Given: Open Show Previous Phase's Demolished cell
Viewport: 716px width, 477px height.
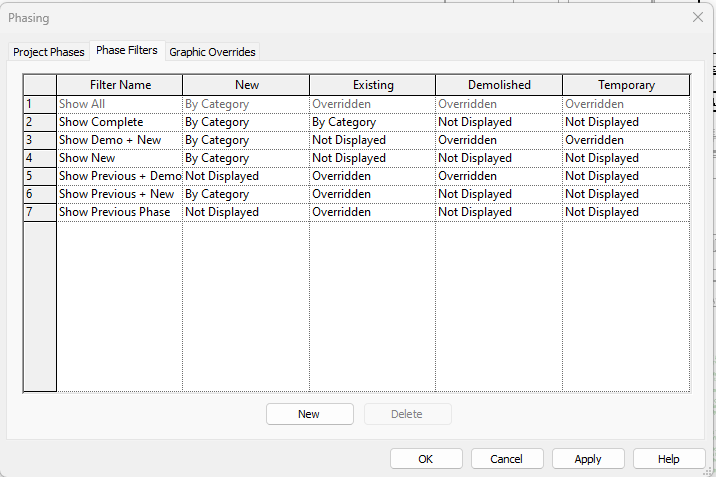Looking at the screenshot, I should click(499, 212).
